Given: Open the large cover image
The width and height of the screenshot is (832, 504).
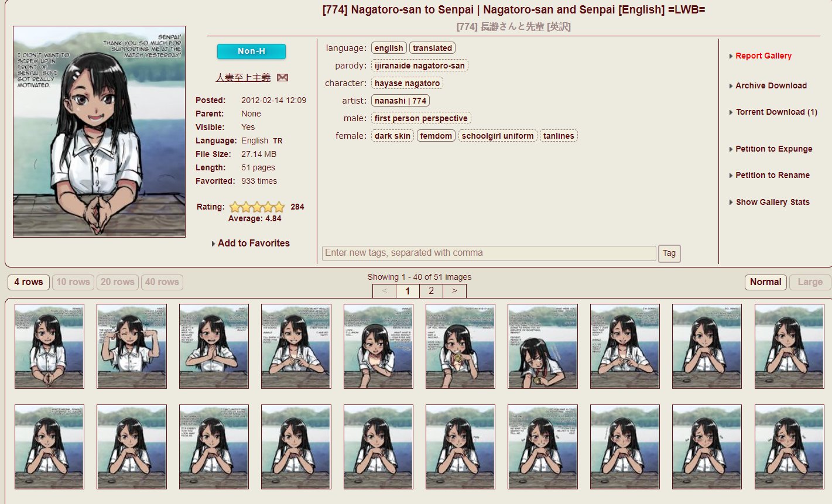Looking at the screenshot, I should point(99,132).
